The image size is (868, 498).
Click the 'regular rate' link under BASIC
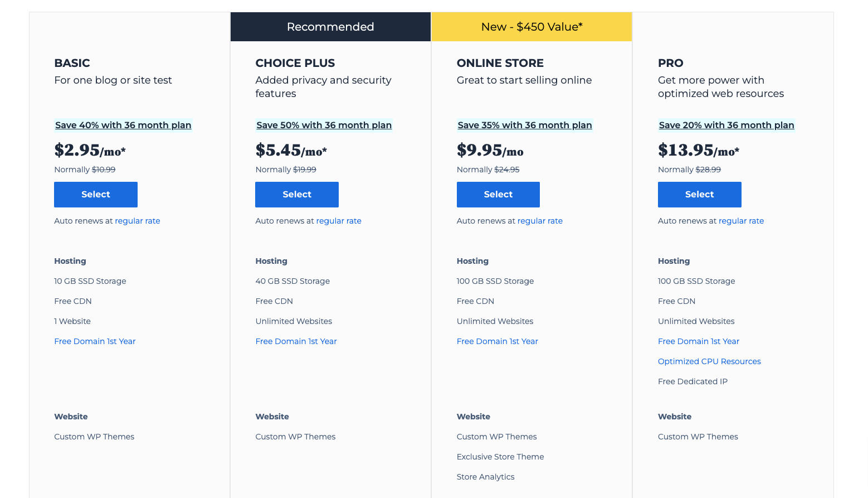(x=137, y=220)
